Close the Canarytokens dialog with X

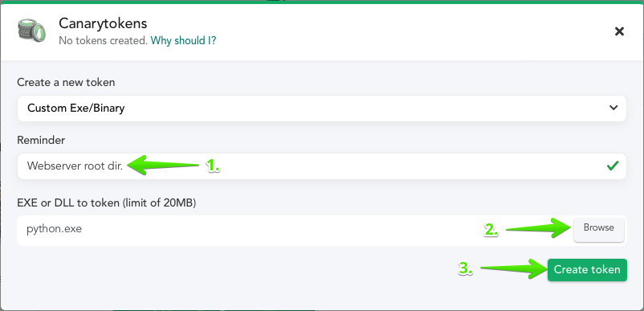[x=619, y=31]
